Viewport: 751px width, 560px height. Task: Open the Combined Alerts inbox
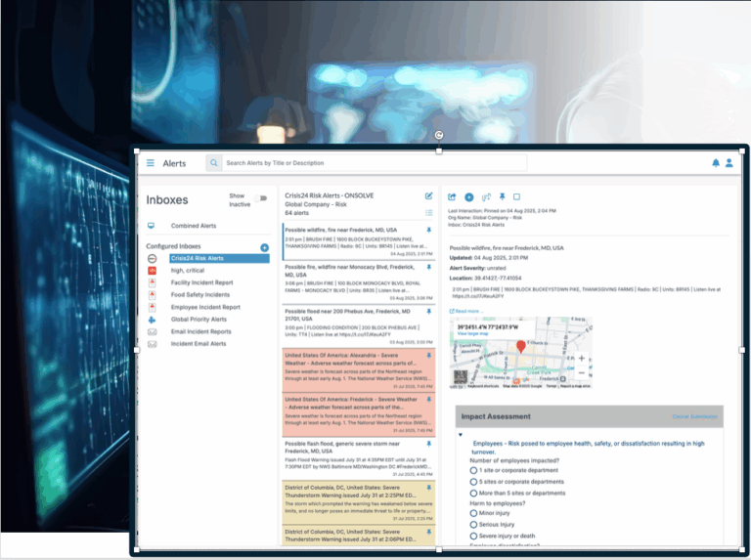[194, 226]
